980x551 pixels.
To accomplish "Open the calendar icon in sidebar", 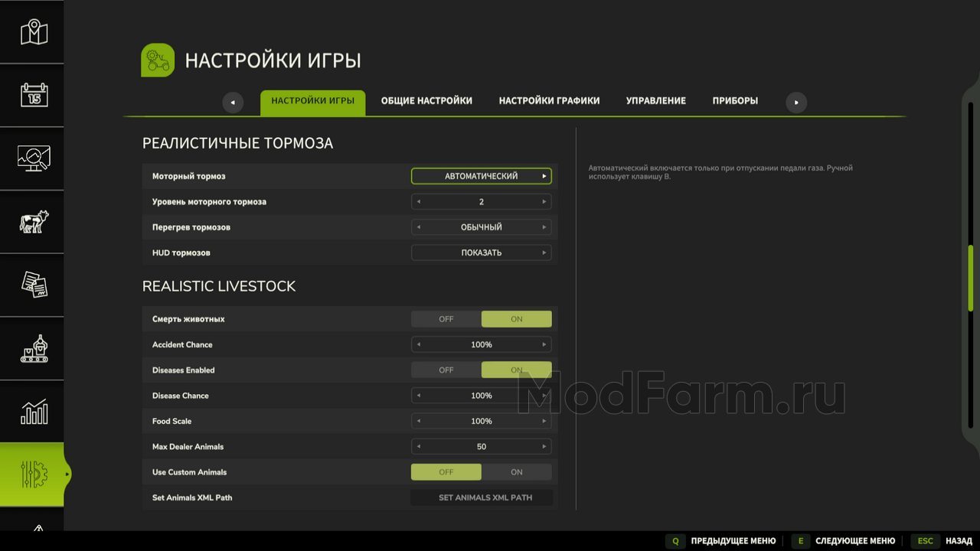I will point(34,95).
